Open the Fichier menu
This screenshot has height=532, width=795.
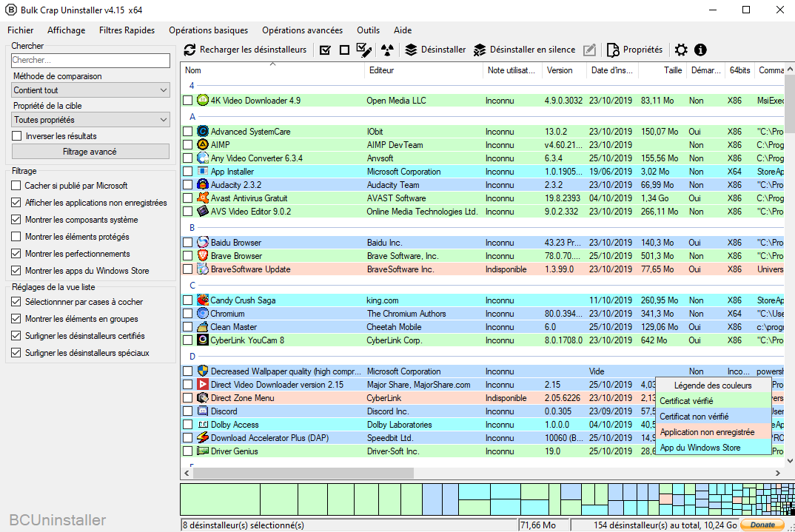(20, 30)
